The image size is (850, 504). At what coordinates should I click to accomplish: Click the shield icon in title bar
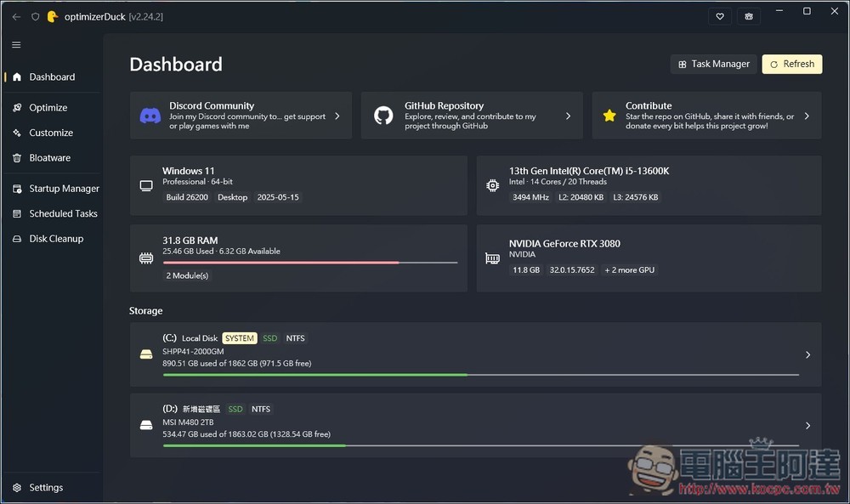[35, 17]
